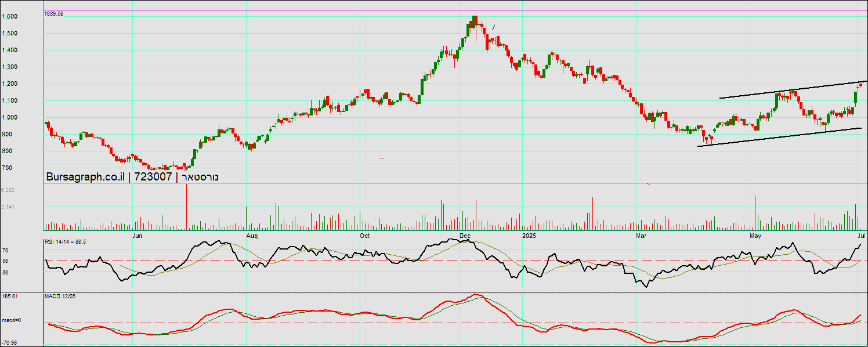Click the Bursagraph.co.il watermark text
Screen dimensions: 868x347
click(x=85, y=177)
